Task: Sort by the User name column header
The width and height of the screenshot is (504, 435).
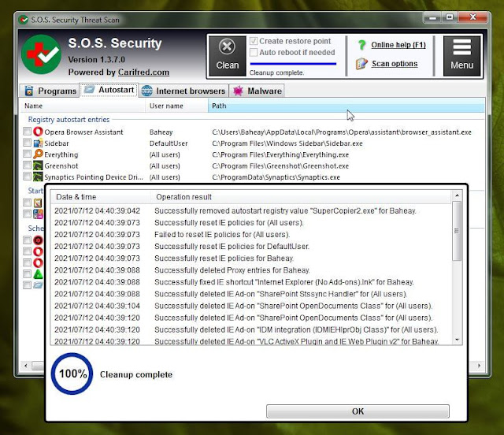Action: [176, 106]
